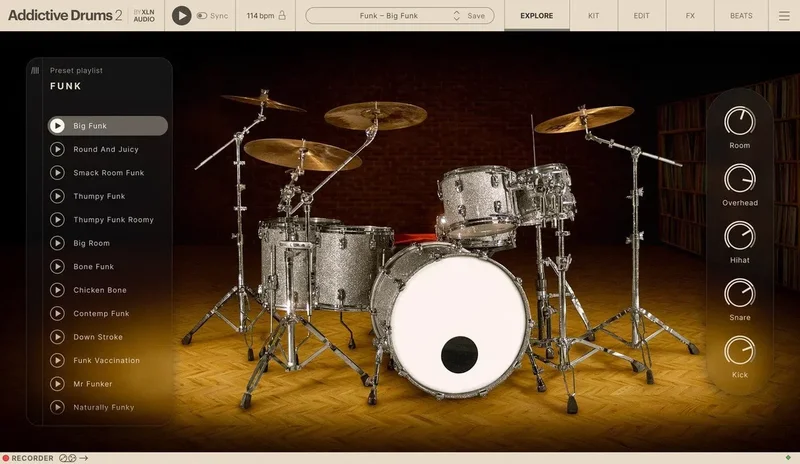Screen dimensions: 800x464
Task: Click the recorder tape reel icon
Action: (67, 458)
